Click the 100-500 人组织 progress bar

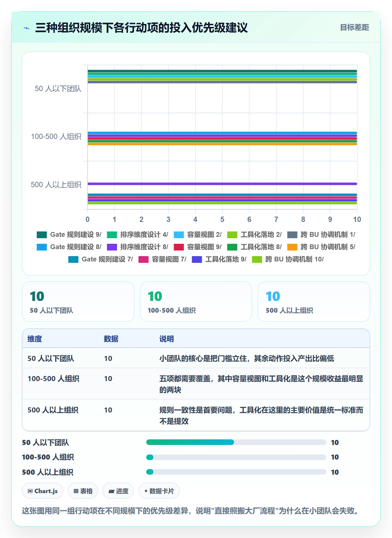[x=236, y=457]
